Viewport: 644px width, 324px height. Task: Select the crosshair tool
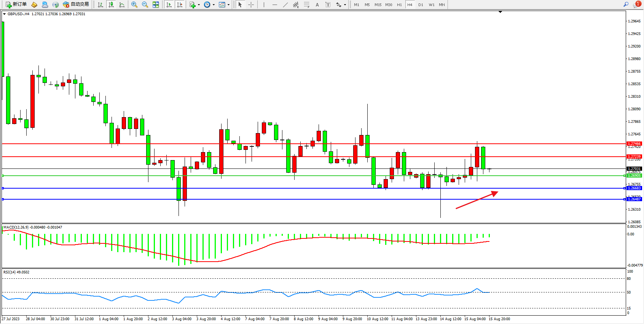pyautogui.click(x=251, y=5)
